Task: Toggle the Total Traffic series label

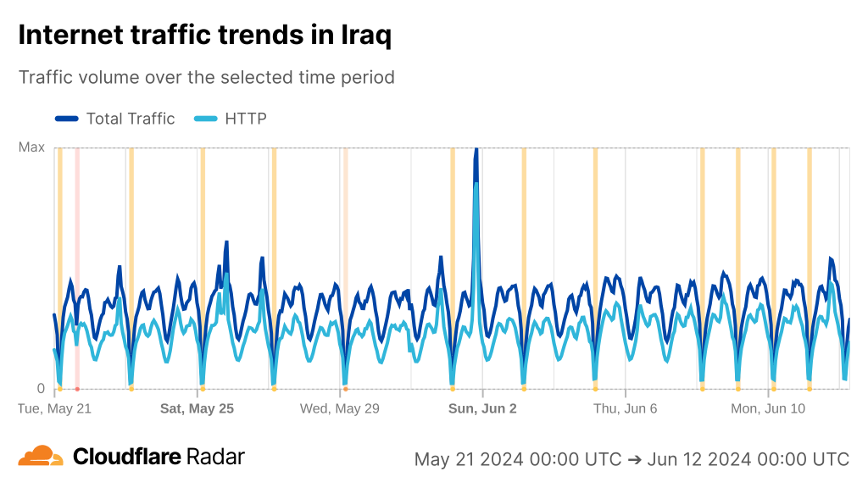Action: coord(130,119)
